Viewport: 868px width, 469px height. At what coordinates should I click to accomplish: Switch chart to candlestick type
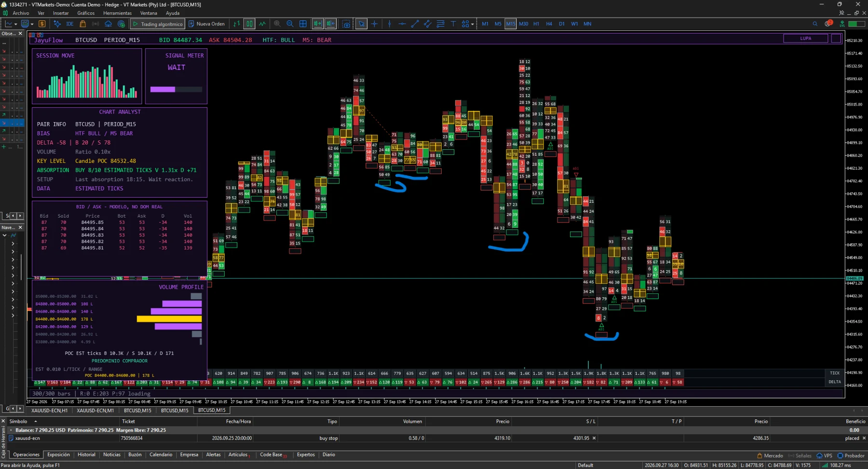click(249, 24)
